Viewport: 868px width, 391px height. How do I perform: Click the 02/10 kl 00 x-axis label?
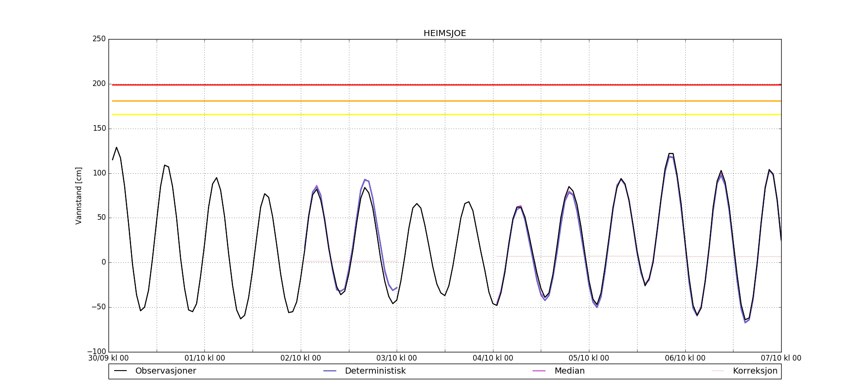click(301, 358)
